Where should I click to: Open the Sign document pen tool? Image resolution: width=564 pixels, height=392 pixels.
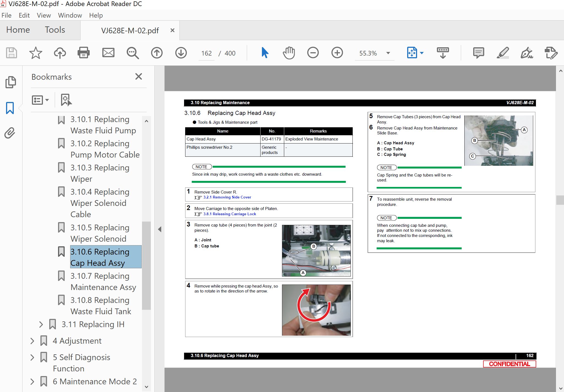527,53
